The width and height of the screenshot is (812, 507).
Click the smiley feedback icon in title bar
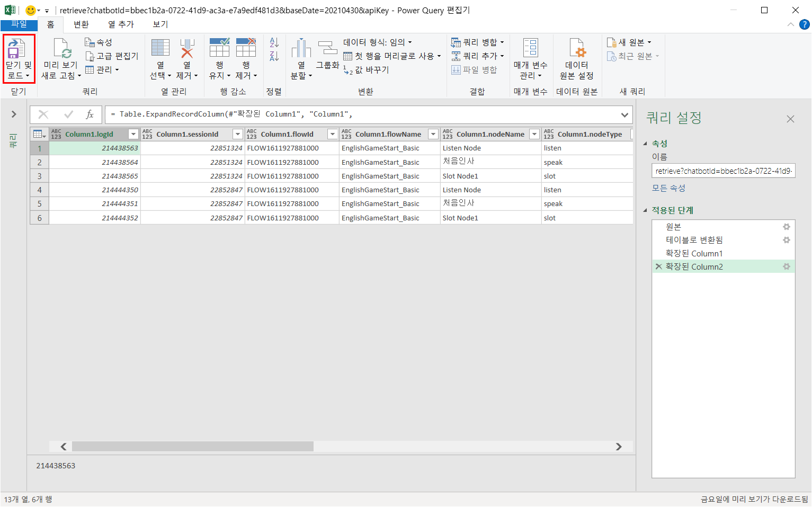click(x=31, y=10)
